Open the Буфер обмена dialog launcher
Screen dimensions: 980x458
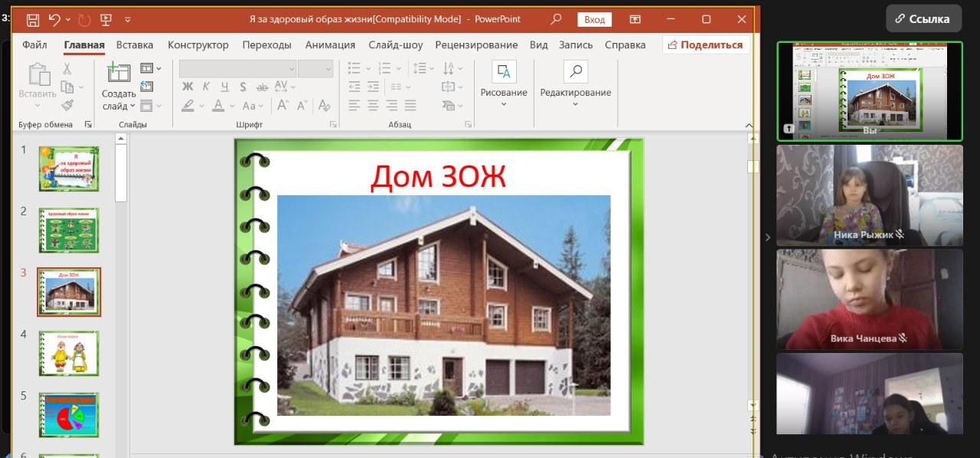(x=87, y=124)
